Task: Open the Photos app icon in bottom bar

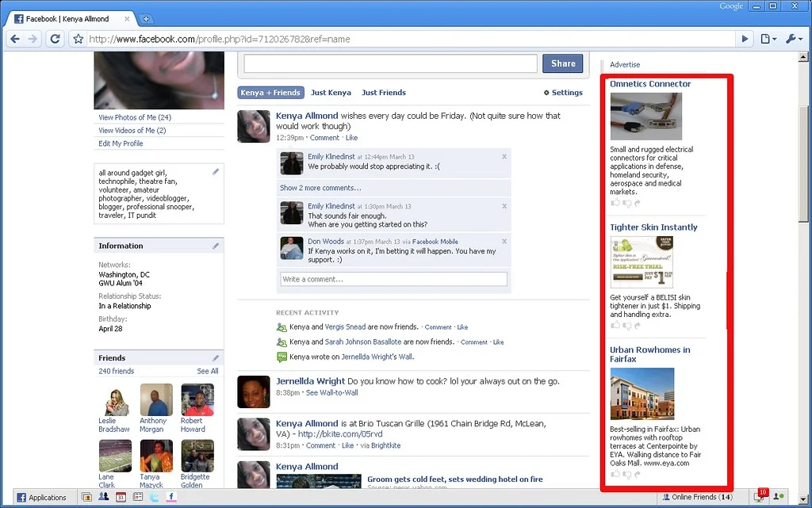Action: [87, 497]
